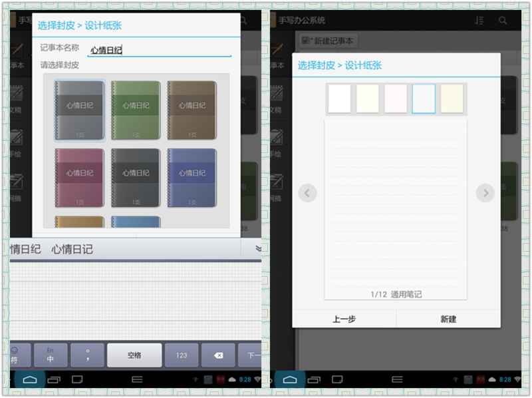Toggle the En/中 language key

51,355
